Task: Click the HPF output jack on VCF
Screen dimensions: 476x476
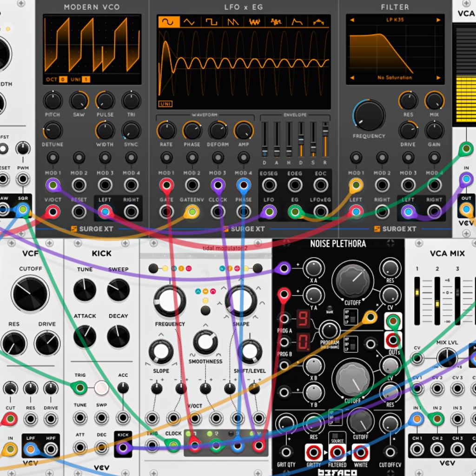Action: point(51,449)
